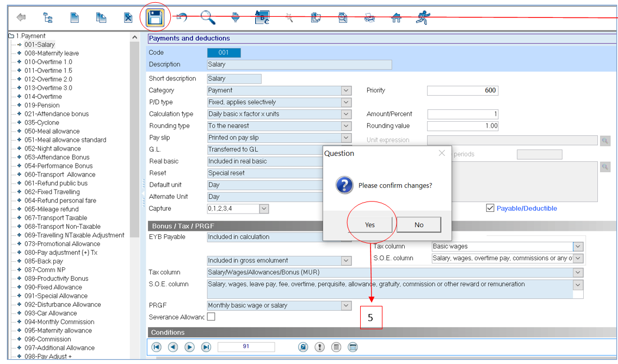
Task: Click the blue question mark dialog icon
Action: [344, 185]
